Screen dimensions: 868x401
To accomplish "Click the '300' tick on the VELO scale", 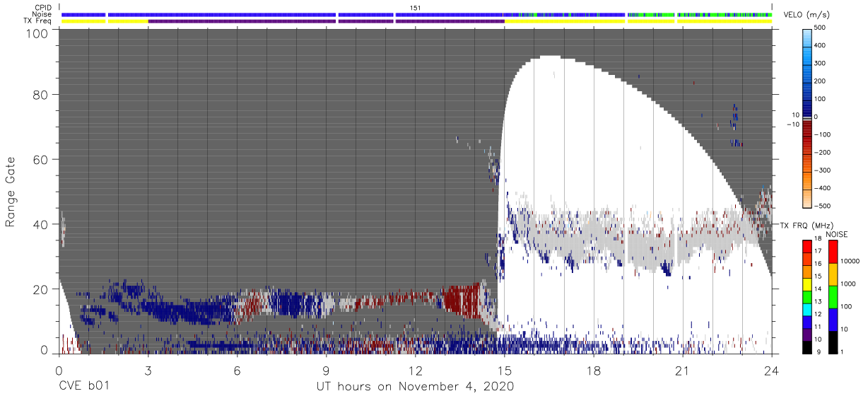I will [820, 64].
